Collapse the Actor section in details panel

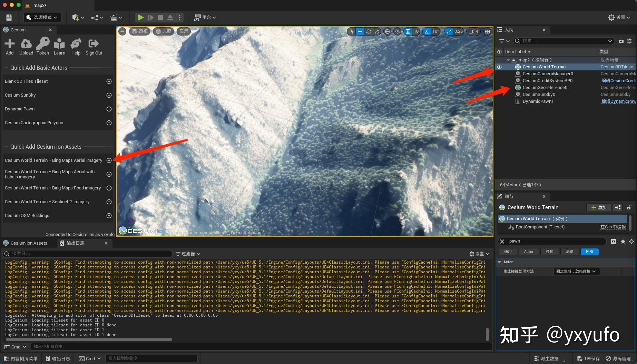tap(499, 262)
